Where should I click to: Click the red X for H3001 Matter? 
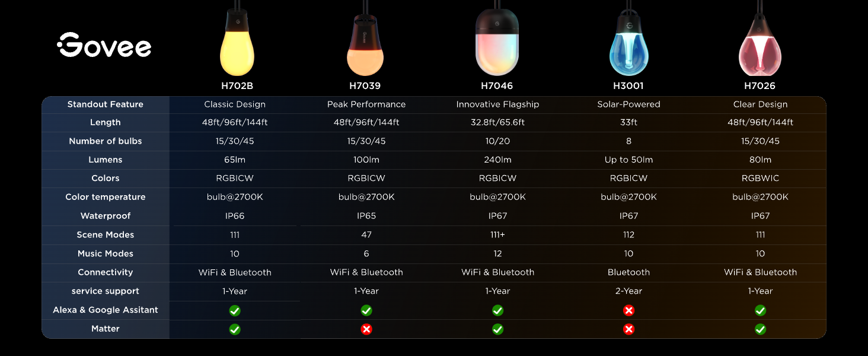(629, 329)
